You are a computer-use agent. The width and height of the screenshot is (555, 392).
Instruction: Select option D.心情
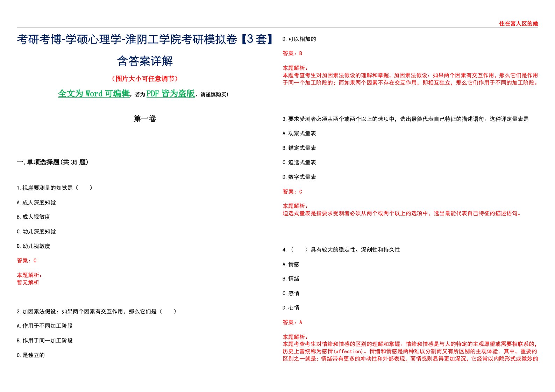point(291,308)
